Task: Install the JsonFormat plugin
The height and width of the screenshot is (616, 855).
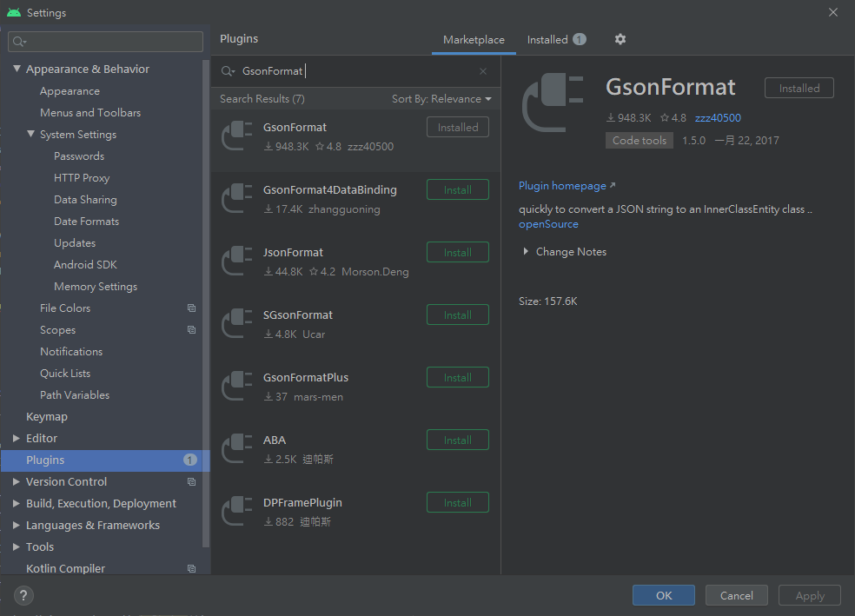Action: 458,253
